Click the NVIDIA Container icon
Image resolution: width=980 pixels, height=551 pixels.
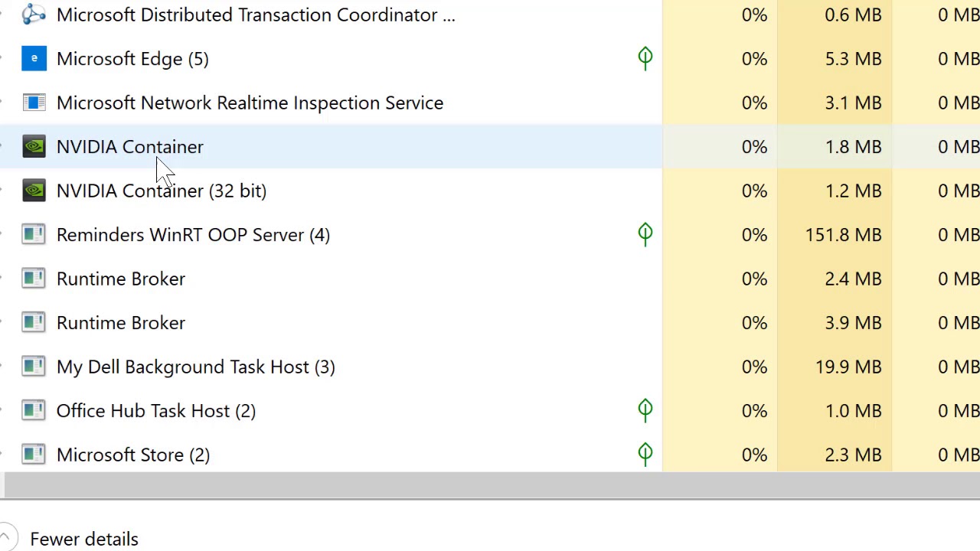coord(34,147)
